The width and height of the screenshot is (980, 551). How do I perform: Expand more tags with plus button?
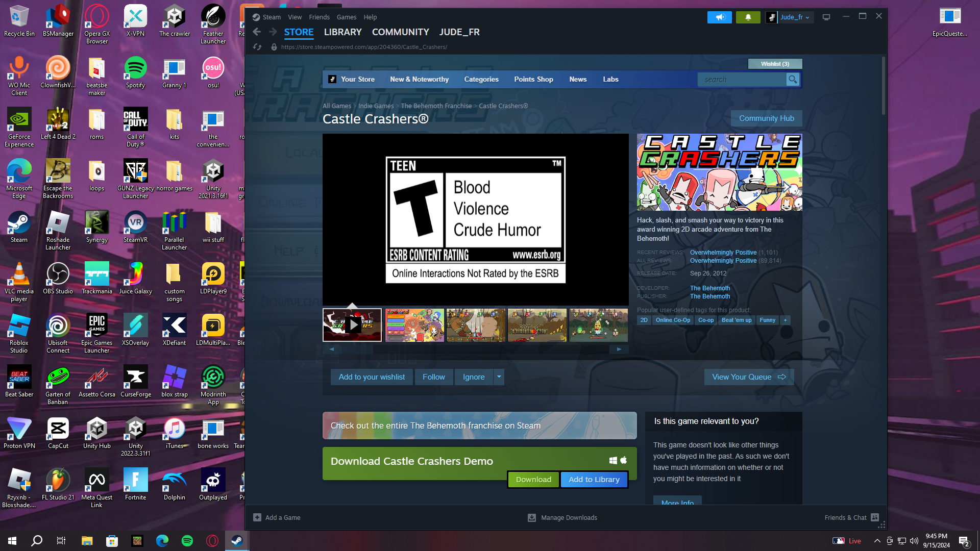[785, 320]
